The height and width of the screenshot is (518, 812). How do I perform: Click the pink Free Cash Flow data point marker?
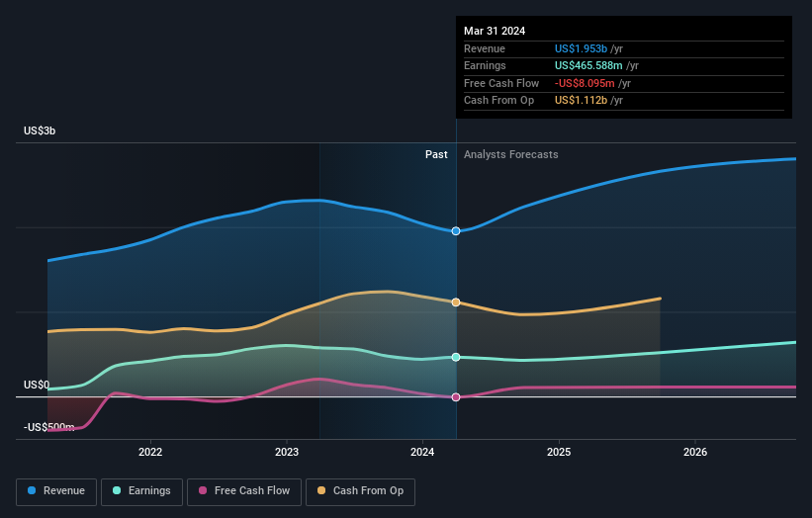(x=456, y=397)
